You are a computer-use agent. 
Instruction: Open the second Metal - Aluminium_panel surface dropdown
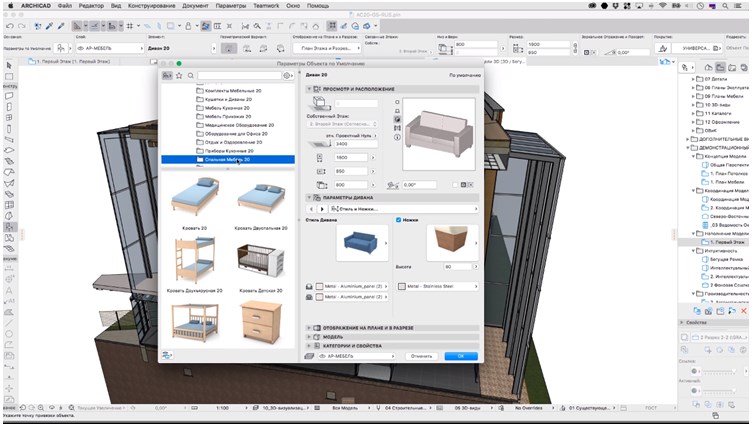352,297
